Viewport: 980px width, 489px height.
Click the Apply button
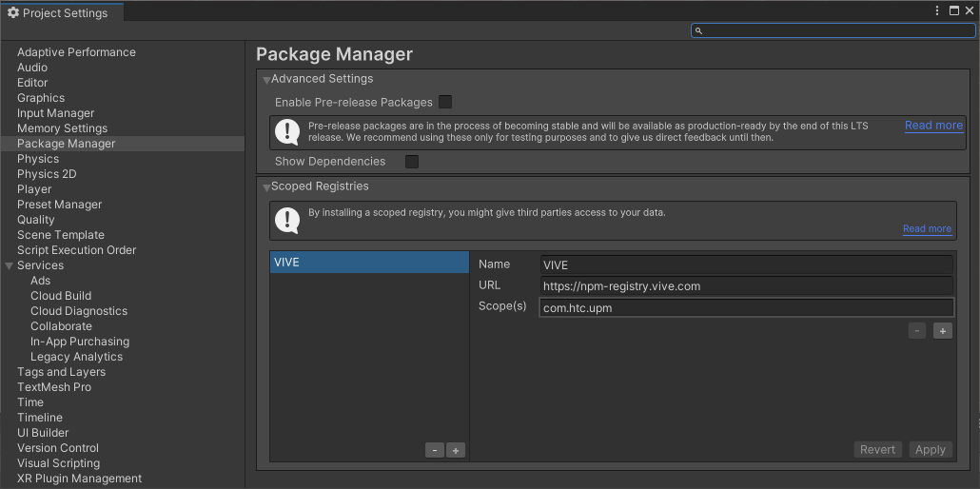click(x=930, y=450)
